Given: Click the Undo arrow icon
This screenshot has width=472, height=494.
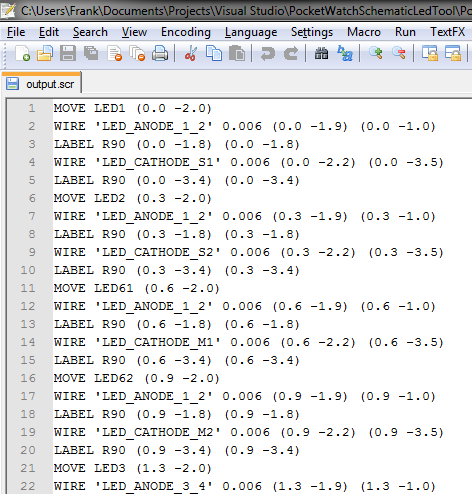Looking at the screenshot, I should tap(268, 53).
